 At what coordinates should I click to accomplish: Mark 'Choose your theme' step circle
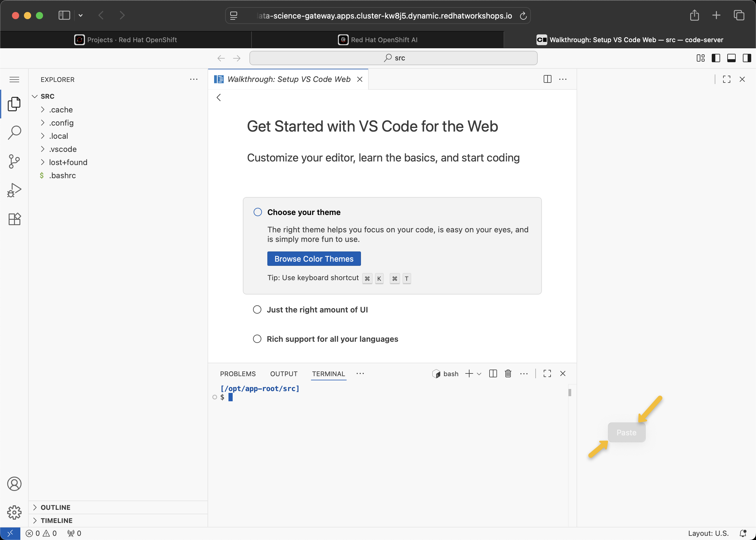(x=258, y=212)
